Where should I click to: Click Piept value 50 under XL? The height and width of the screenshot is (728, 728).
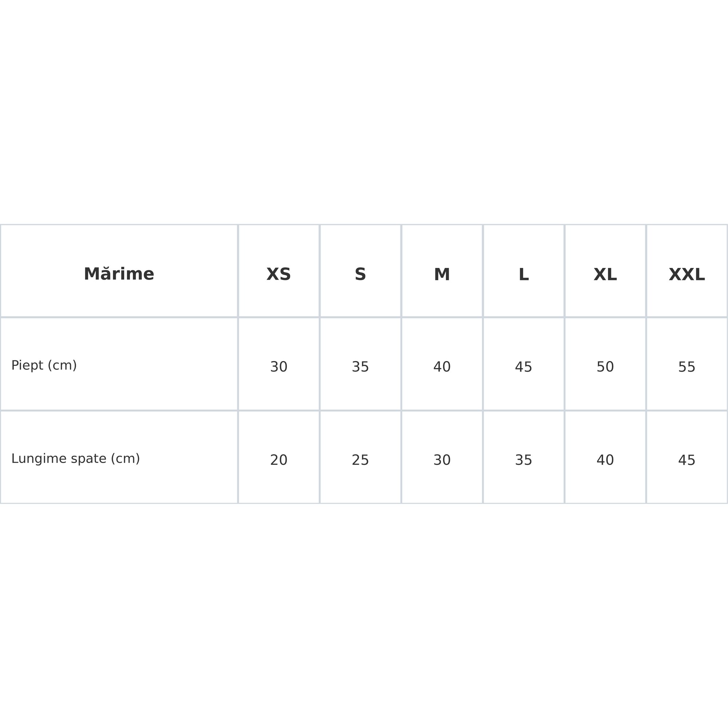tap(605, 367)
